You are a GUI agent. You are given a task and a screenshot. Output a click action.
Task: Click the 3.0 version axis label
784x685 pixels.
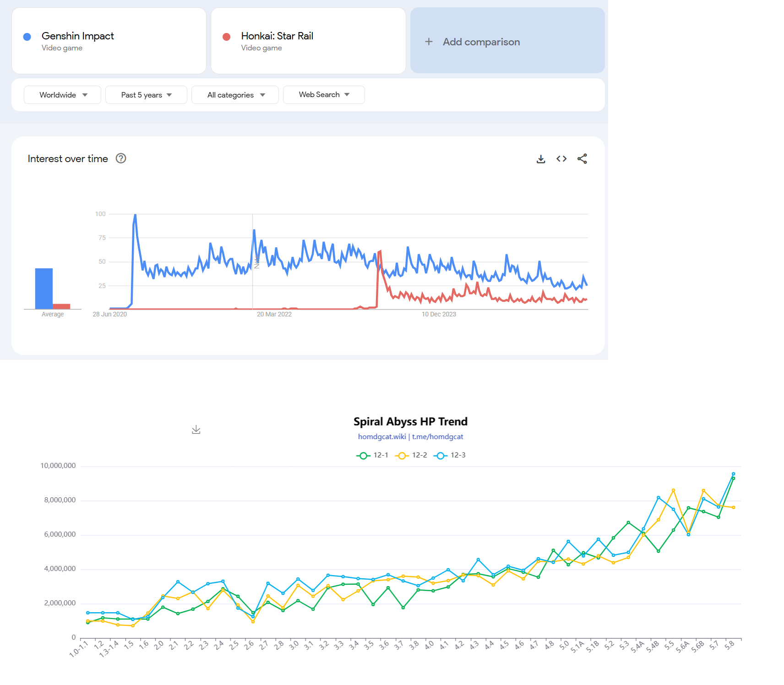point(294,645)
